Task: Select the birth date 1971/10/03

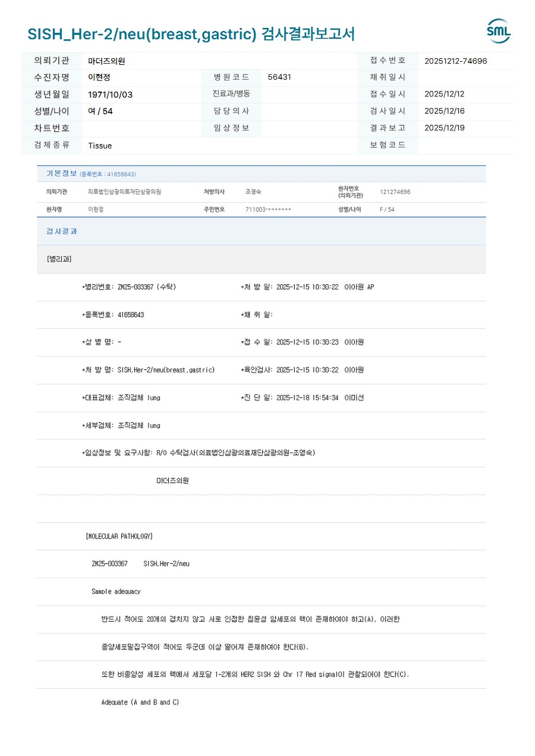Action: tap(111, 94)
